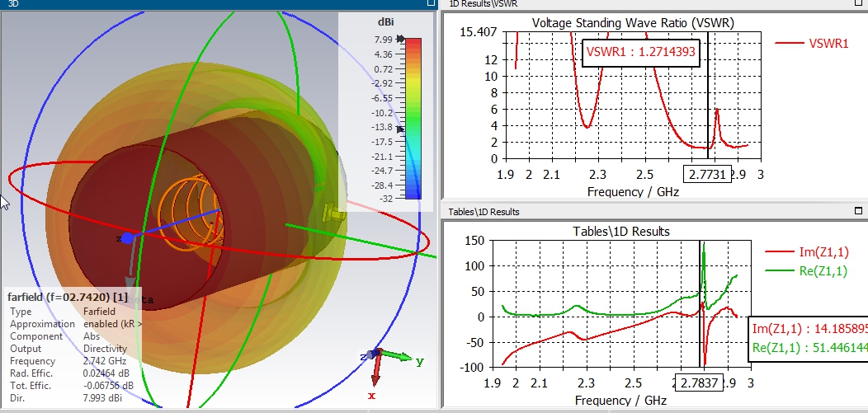
Task: Select the VSWR1 legend entry
Action: (812, 43)
